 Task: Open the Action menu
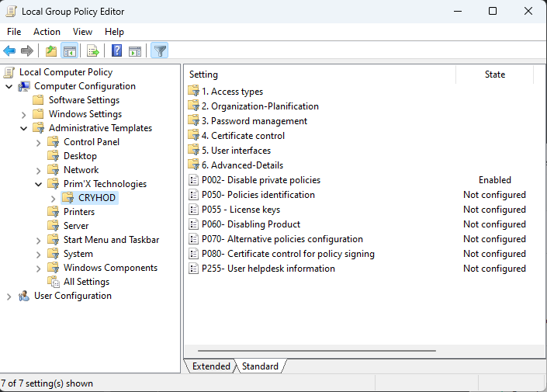coord(47,32)
